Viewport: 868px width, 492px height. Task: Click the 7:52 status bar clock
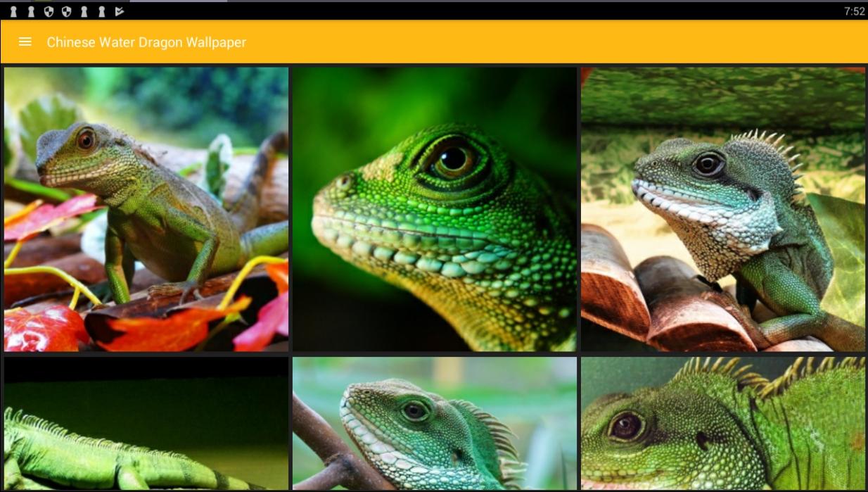854,11
